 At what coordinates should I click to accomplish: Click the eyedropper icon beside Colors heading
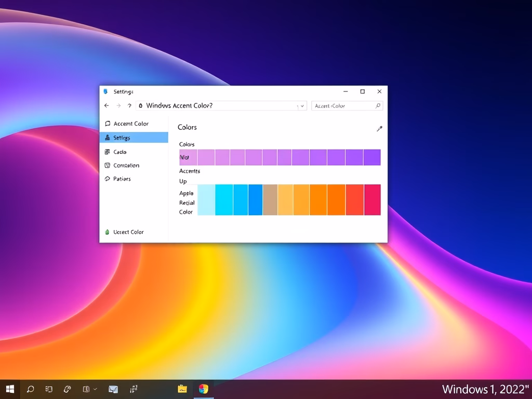coord(379,129)
